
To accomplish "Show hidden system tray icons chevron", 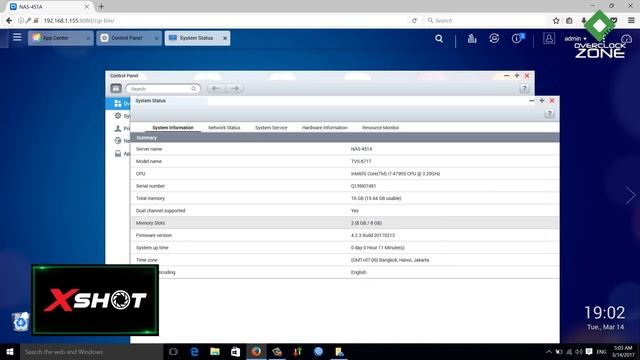I will click(x=549, y=351).
